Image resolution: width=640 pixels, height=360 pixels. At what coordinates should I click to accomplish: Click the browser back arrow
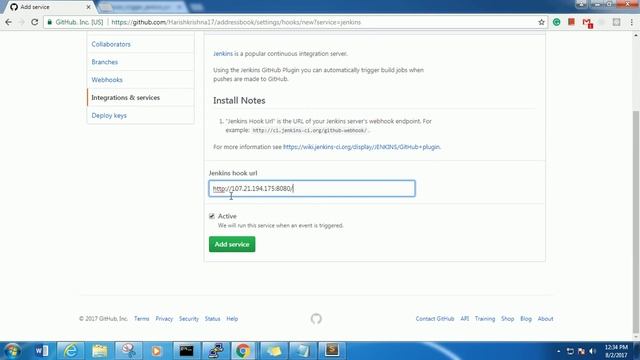(9, 22)
